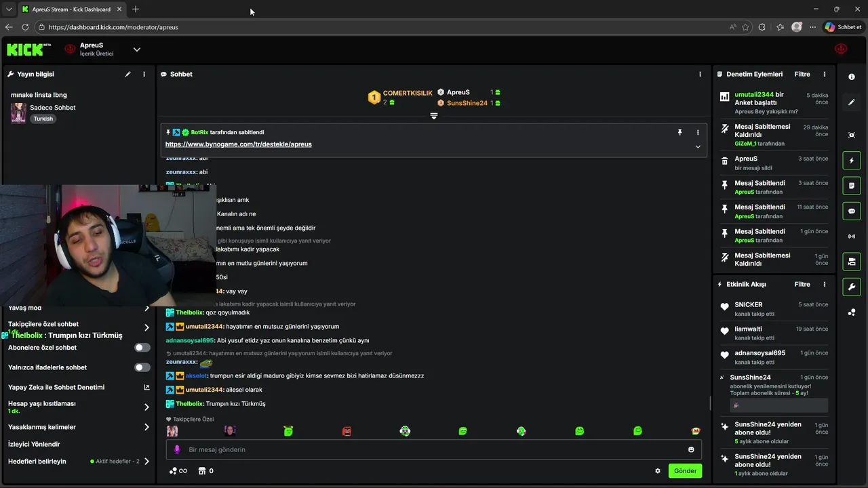868x488 pixels.
Task: Toggle the wrench moderation tools icon
Action: [x=852, y=287]
